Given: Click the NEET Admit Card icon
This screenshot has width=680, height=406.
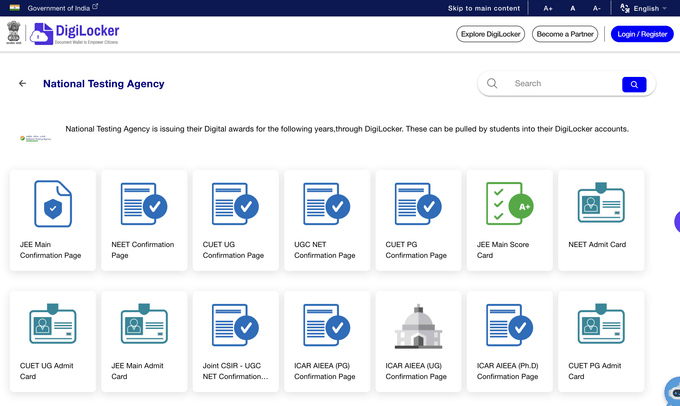Looking at the screenshot, I should (x=600, y=204).
